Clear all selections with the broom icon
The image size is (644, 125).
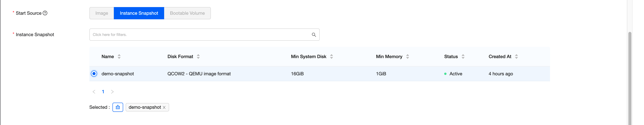(118, 107)
